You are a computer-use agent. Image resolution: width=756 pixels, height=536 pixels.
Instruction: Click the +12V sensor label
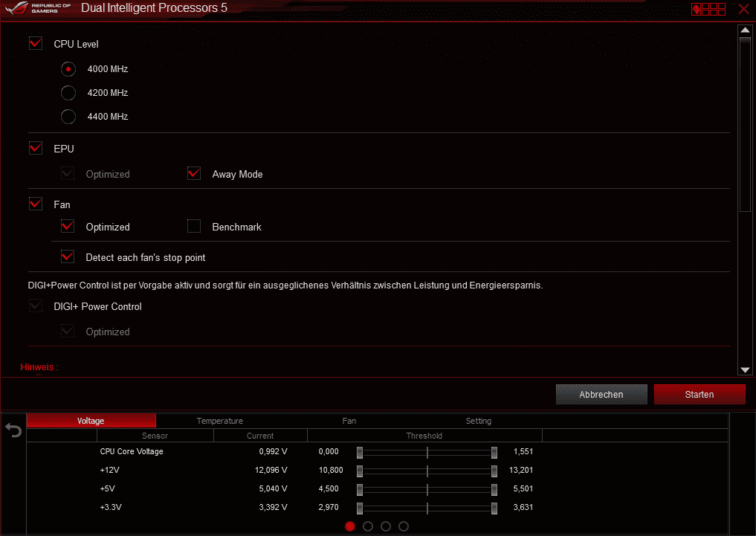point(109,470)
